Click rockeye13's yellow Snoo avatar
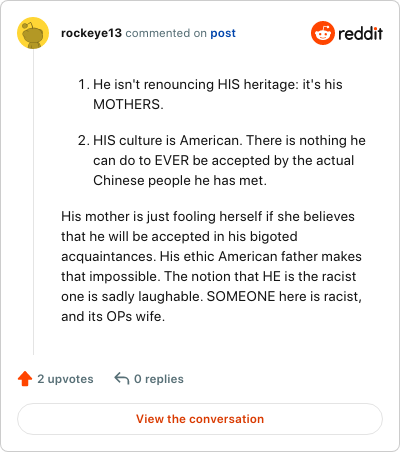400x452 pixels. coord(33,33)
